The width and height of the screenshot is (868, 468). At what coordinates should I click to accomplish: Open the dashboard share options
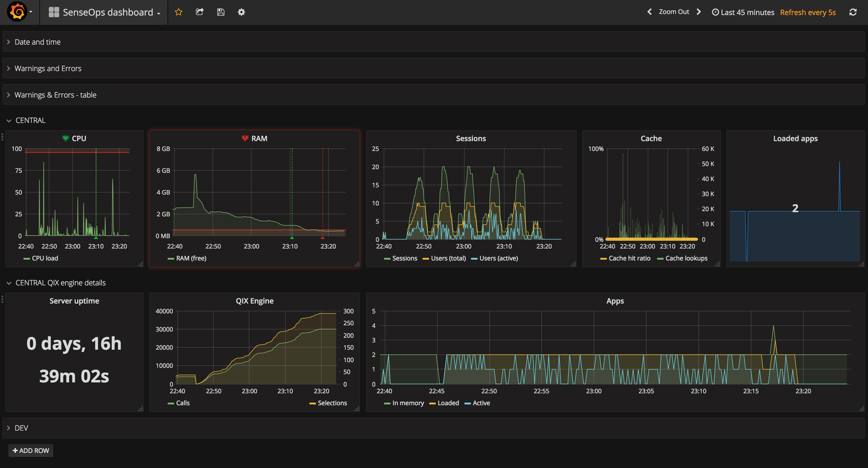tap(200, 12)
